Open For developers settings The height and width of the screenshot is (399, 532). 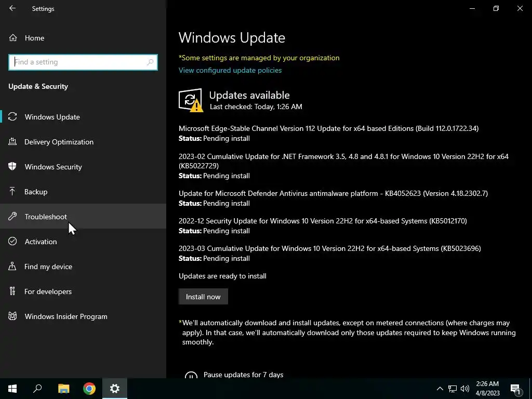pyautogui.click(x=83, y=291)
